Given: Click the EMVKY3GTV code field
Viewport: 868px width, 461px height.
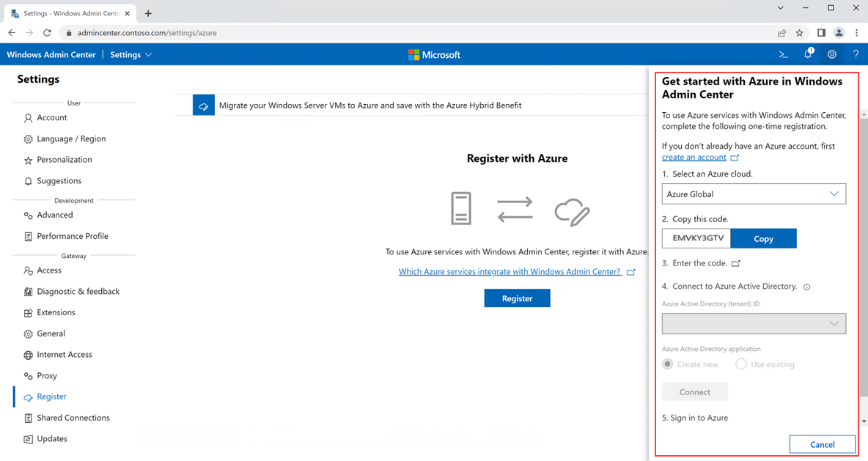Looking at the screenshot, I should tap(696, 238).
